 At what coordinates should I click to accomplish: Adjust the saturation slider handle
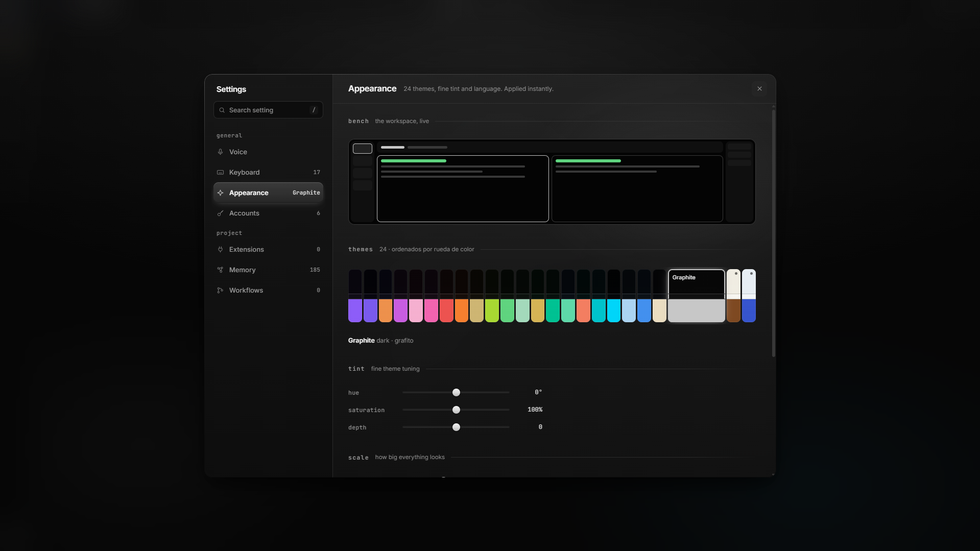456,410
